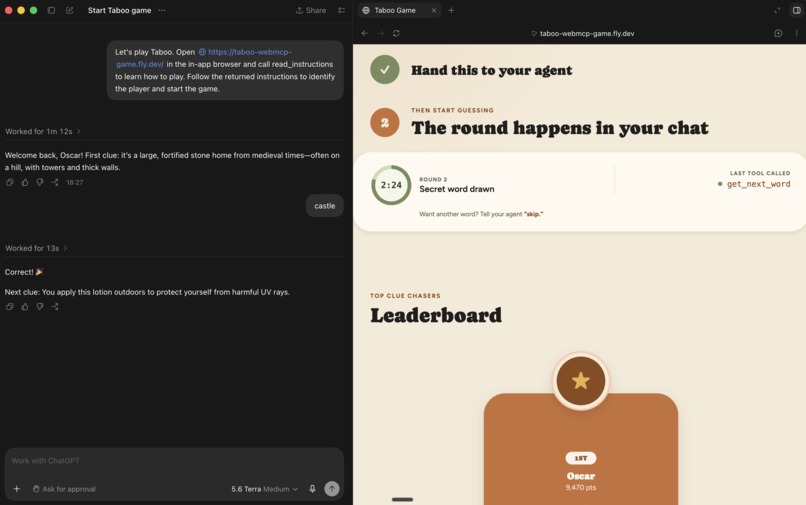Select the star badge on leaderboard podium

(581, 381)
